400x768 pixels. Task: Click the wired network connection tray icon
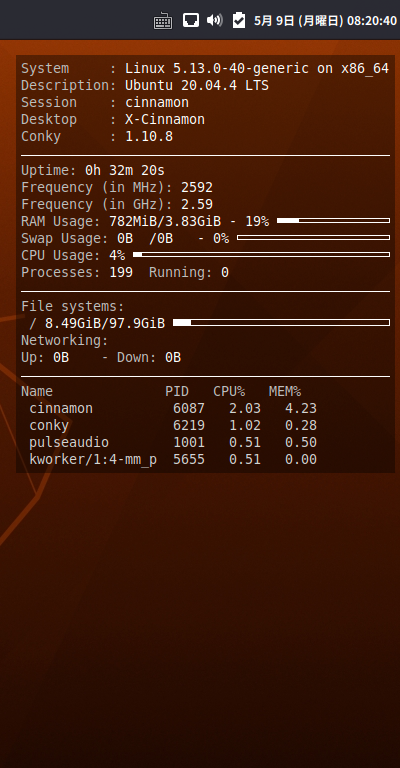click(191, 20)
